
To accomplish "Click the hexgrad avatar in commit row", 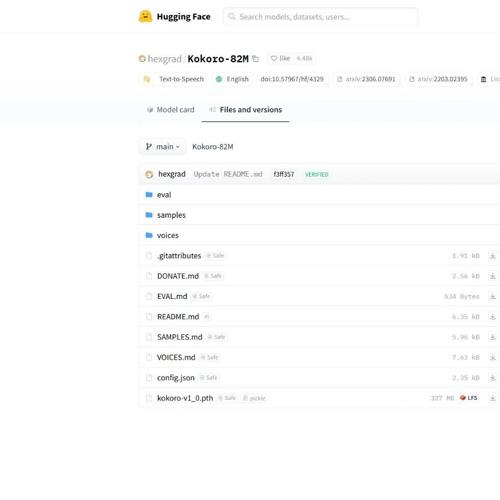I will coord(149,174).
